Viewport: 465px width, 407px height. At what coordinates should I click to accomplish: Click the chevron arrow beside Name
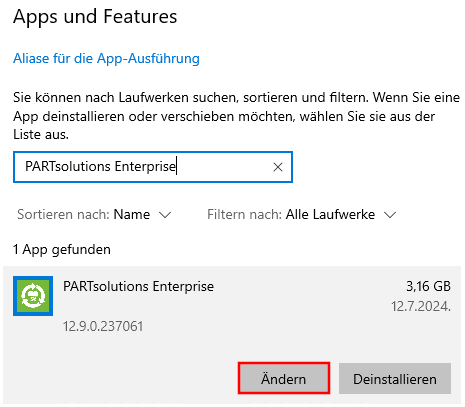point(165,215)
